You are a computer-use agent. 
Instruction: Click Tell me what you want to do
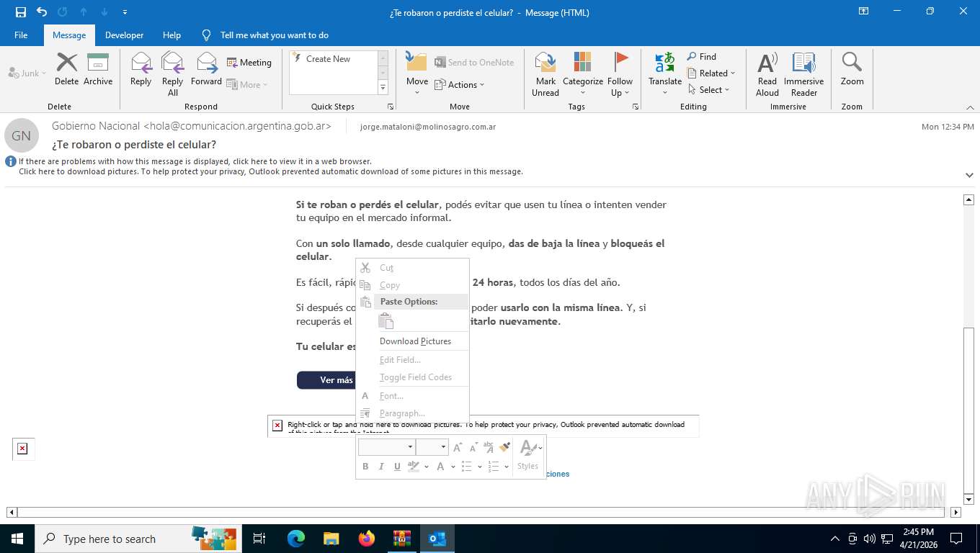(274, 35)
